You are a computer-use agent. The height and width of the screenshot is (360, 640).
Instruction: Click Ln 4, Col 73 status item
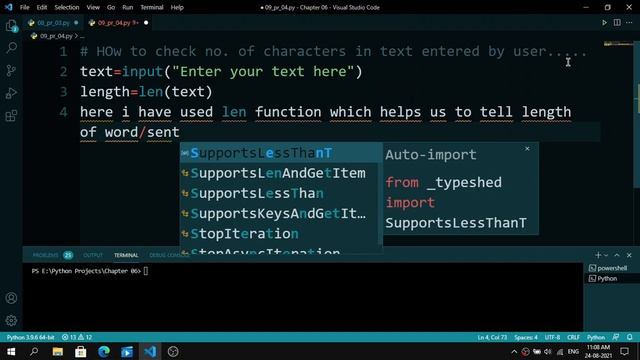click(492, 337)
